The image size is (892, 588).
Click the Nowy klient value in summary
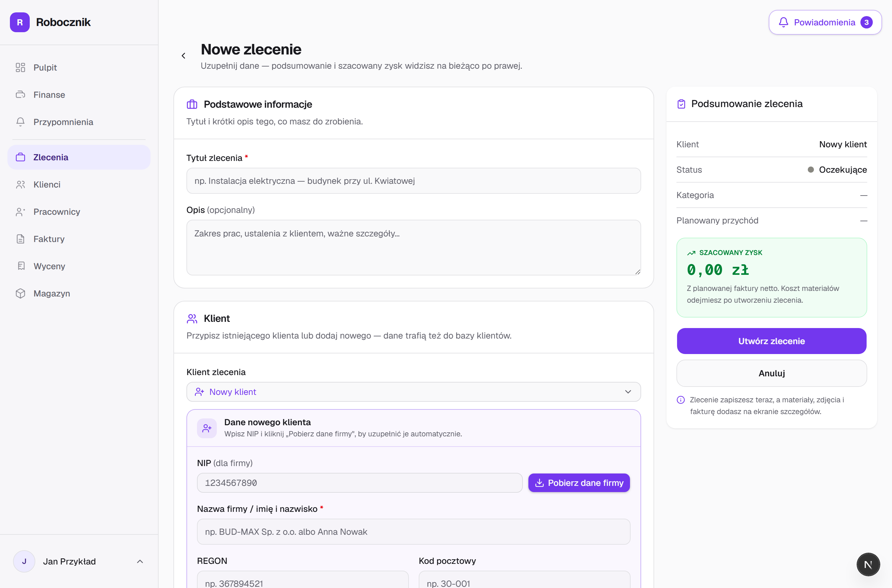843,145
